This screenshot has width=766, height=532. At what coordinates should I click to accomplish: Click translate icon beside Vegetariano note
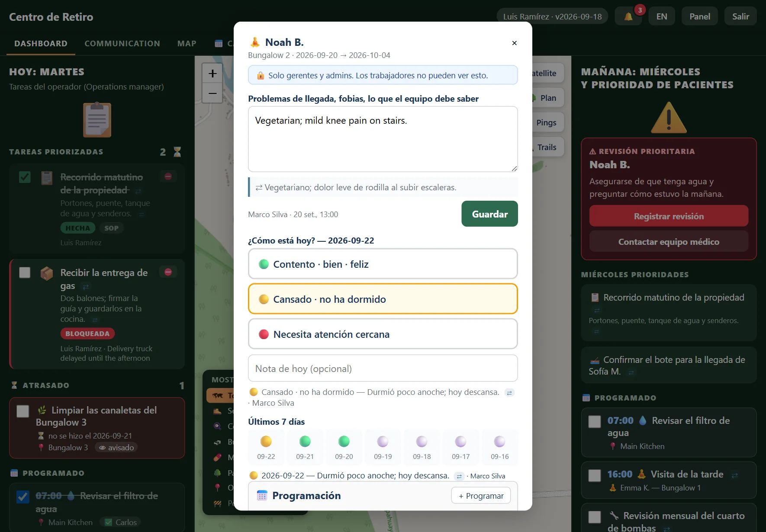259,187
